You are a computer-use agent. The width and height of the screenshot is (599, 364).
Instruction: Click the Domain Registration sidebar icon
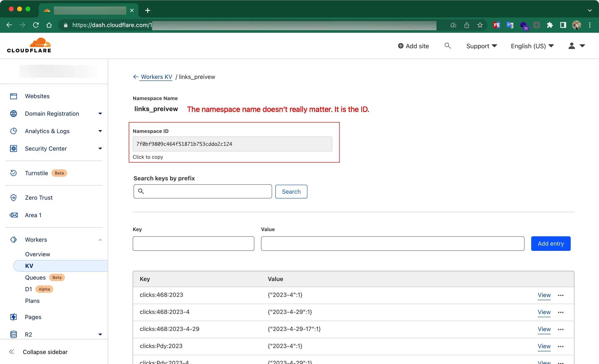click(14, 113)
